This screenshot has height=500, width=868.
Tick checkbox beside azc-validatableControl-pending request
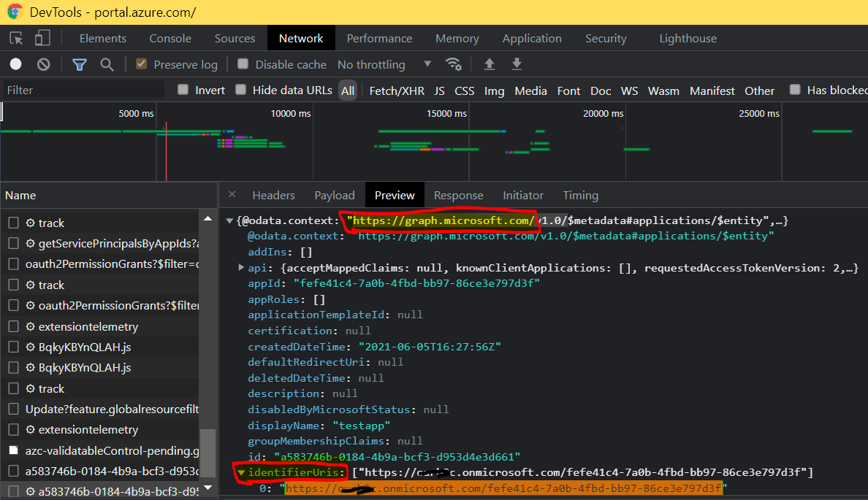pos(13,450)
